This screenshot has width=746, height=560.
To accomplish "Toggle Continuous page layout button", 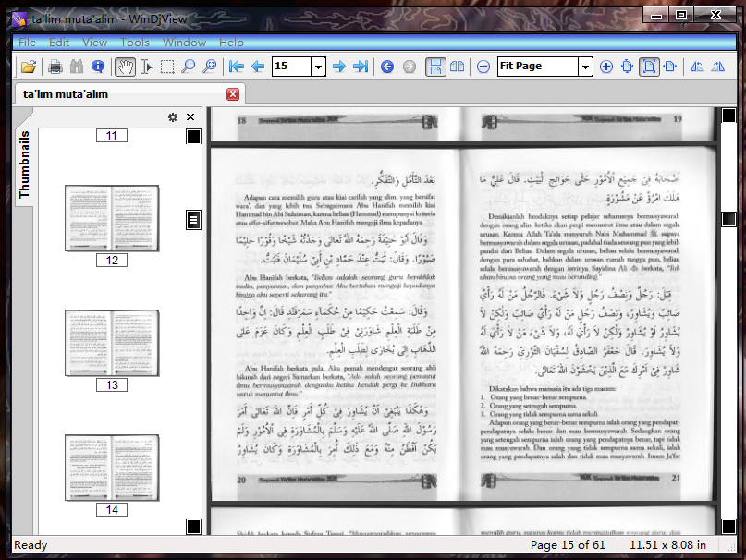I will 435,67.
